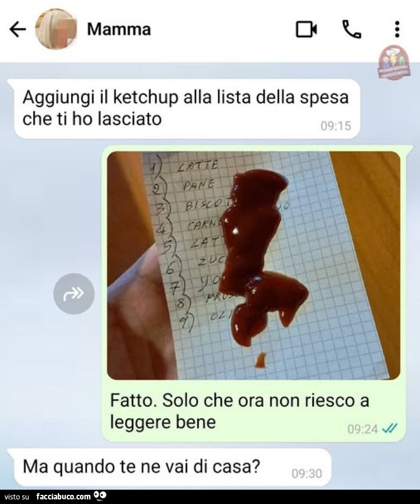Screen dimensions: 420x504
Task: Click the facciabuco eyes logo icon
Action: pyautogui.click(x=100, y=497)
